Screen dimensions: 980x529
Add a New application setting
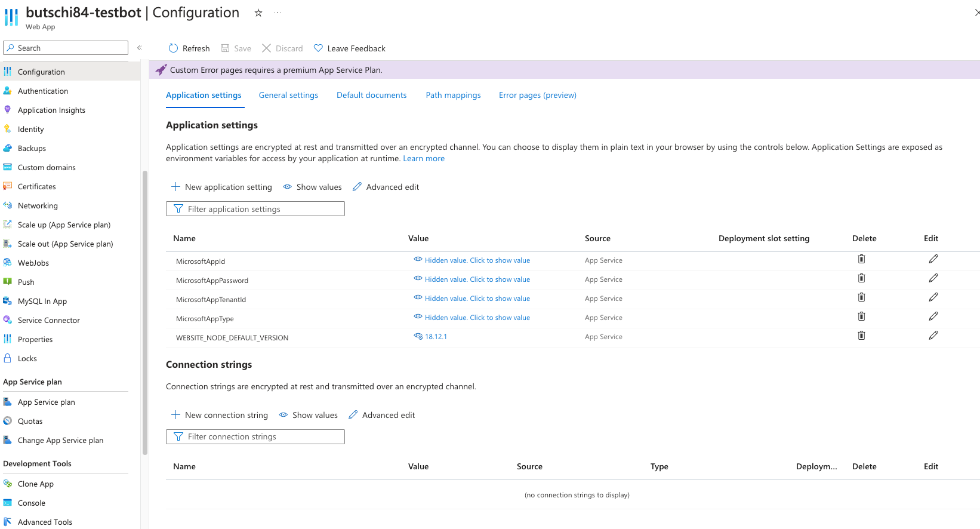[221, 187]
